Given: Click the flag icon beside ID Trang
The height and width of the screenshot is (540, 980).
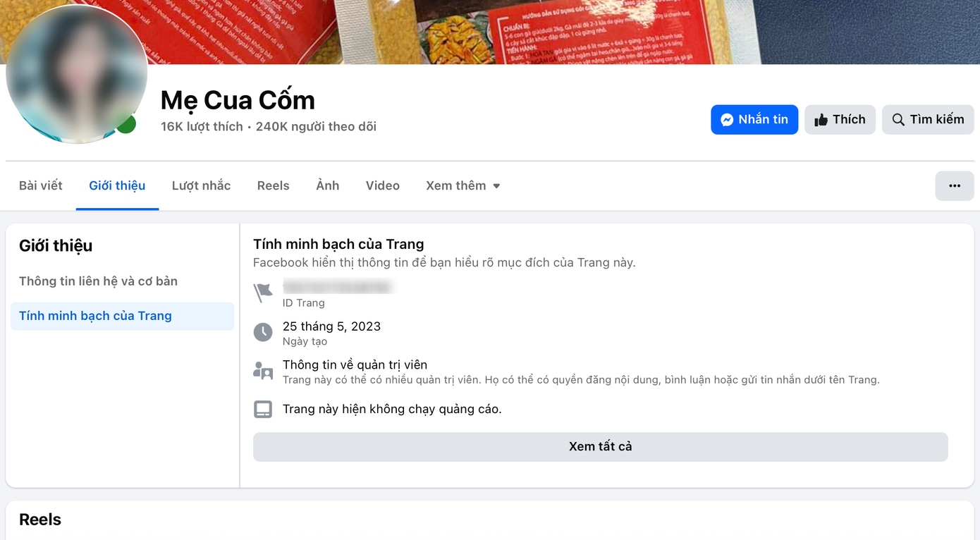Looking at the screenshot, I should [x=263, y=293].
